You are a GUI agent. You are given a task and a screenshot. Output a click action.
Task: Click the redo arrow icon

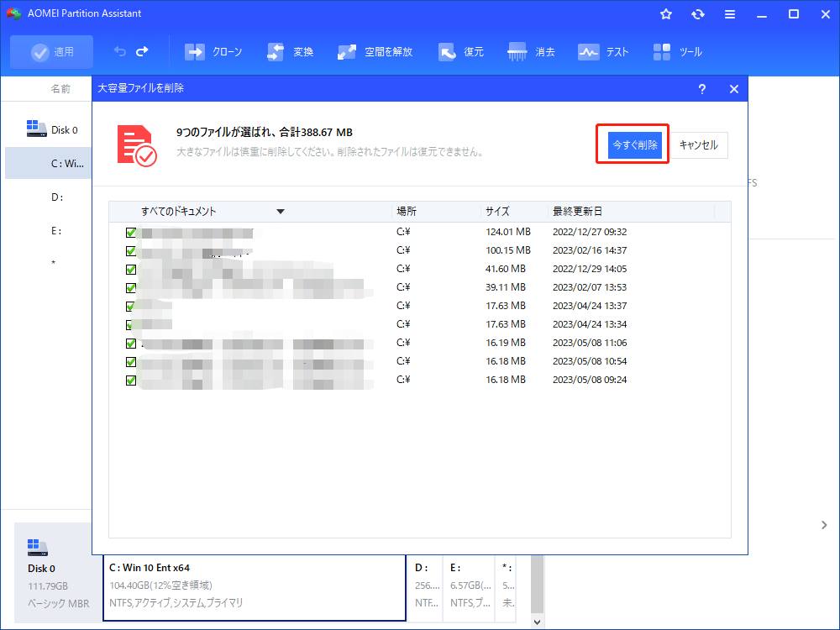tap(143, 51)
